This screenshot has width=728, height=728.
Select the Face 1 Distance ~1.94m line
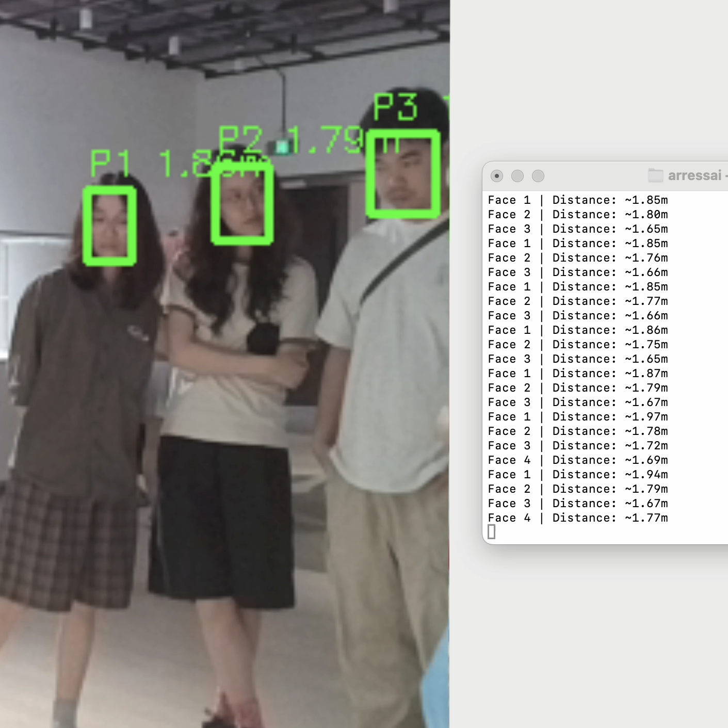click(578, 475)
